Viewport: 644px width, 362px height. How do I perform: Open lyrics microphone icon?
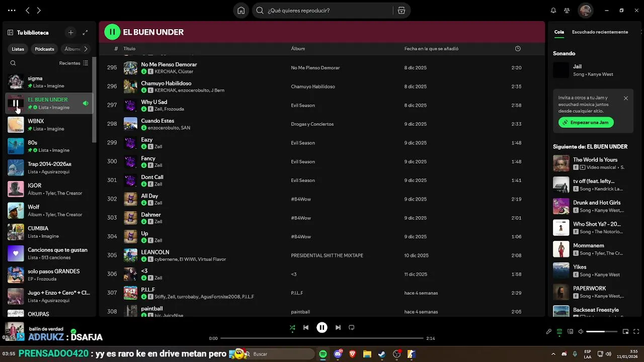pyautogui.click(x=549, y=332)
